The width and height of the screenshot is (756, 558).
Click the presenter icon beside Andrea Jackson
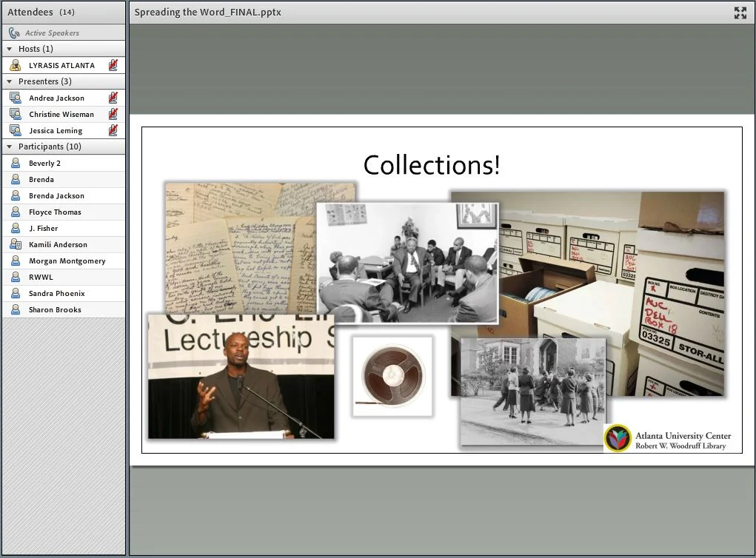click(x=16, y=98)
